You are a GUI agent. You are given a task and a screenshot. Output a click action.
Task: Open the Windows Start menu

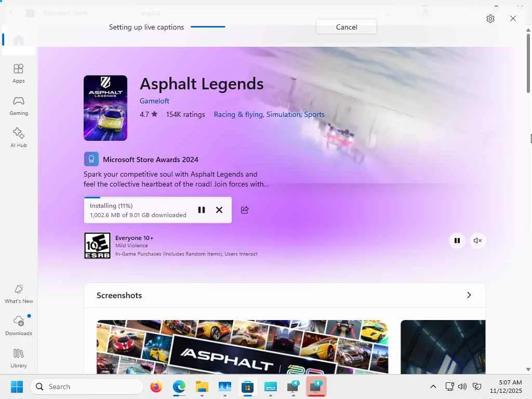pyautogui.click(x=17, y=387)
